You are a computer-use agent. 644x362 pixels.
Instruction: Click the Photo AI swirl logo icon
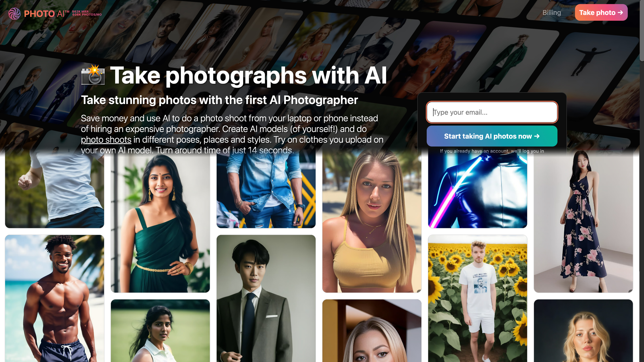pos(15,13)
